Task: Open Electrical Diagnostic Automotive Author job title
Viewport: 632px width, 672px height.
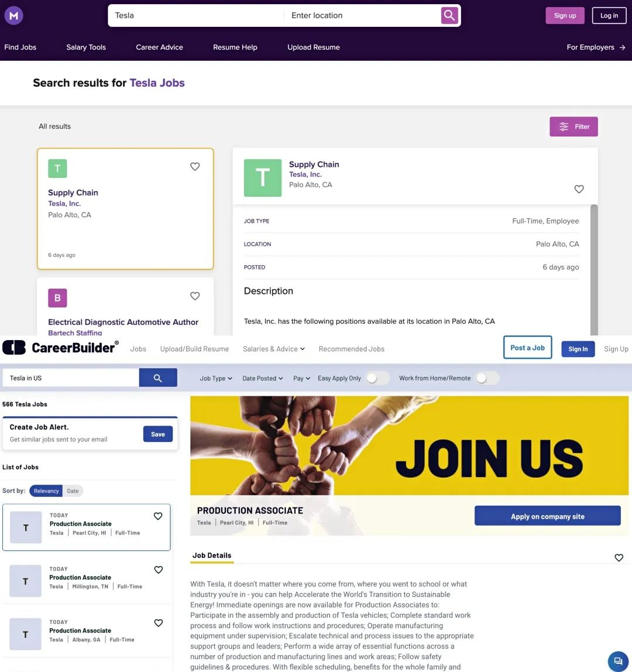Action: (123, 322)
